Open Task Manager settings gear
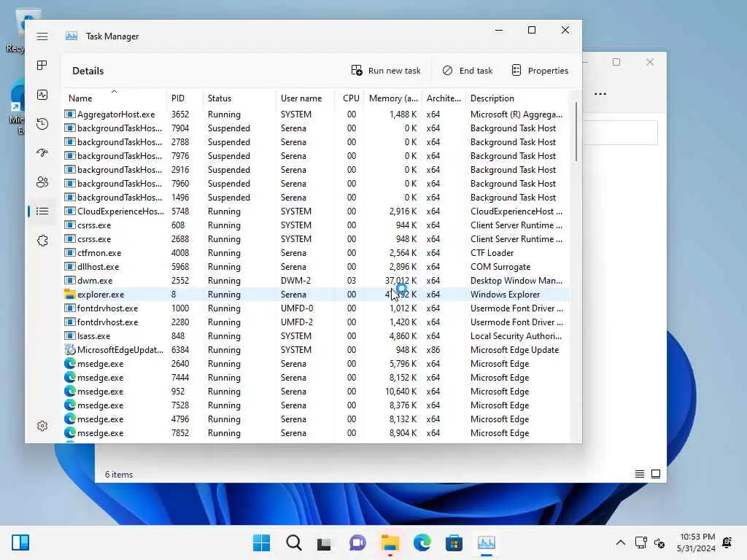 click(42, 426)
